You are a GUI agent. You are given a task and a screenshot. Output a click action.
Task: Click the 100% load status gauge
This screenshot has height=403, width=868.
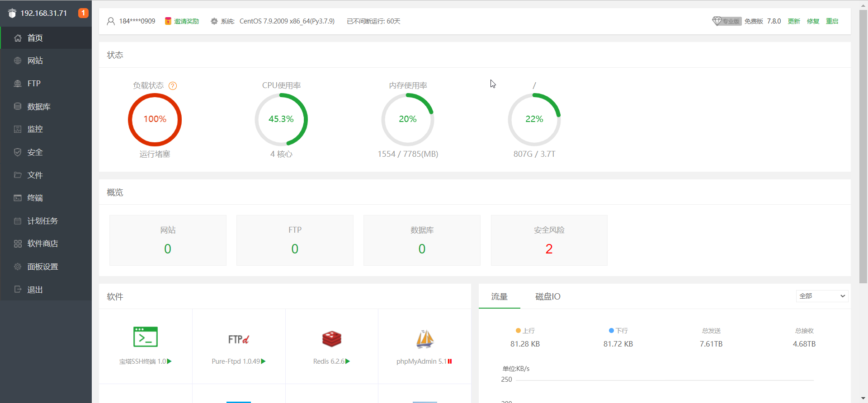click(155, 120)
